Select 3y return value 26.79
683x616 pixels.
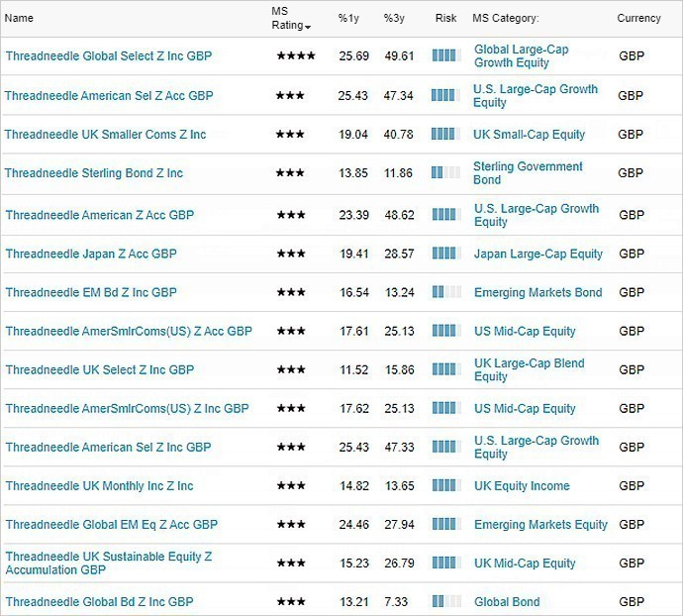tap(399, 563)
